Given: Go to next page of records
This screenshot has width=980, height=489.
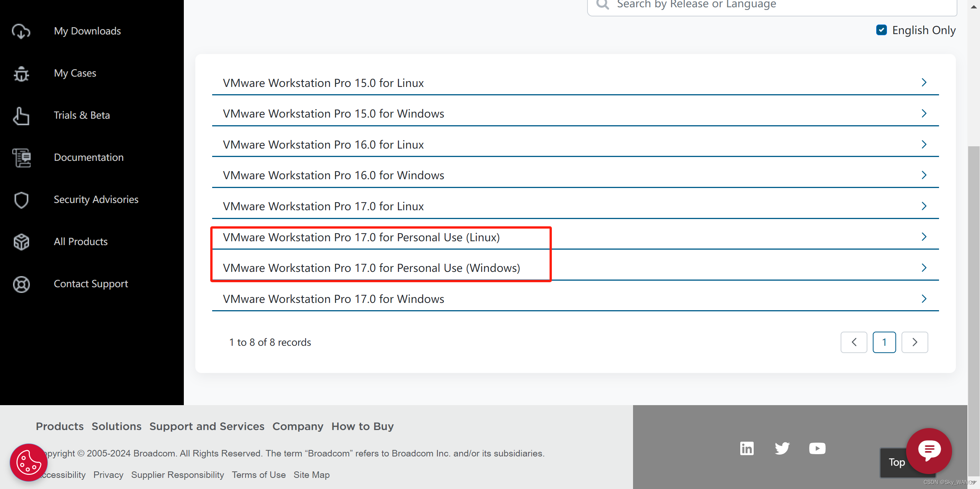Looking at the screenshot, I should pos(915,342).
